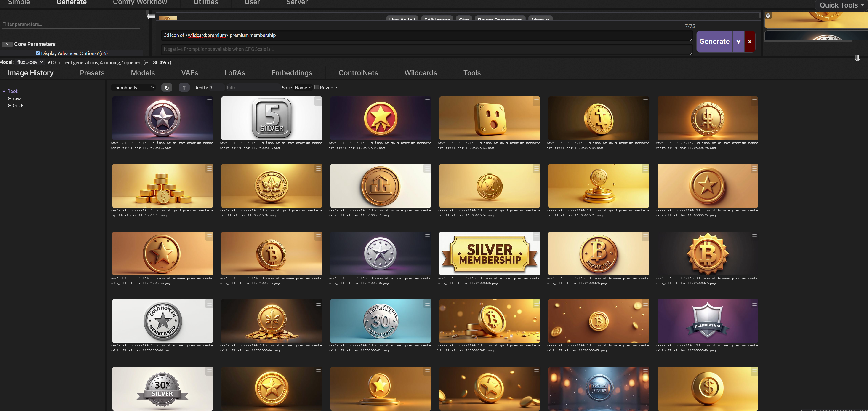
Task: Collapse the Core Parameters group toggle
Action: point(7,44)
